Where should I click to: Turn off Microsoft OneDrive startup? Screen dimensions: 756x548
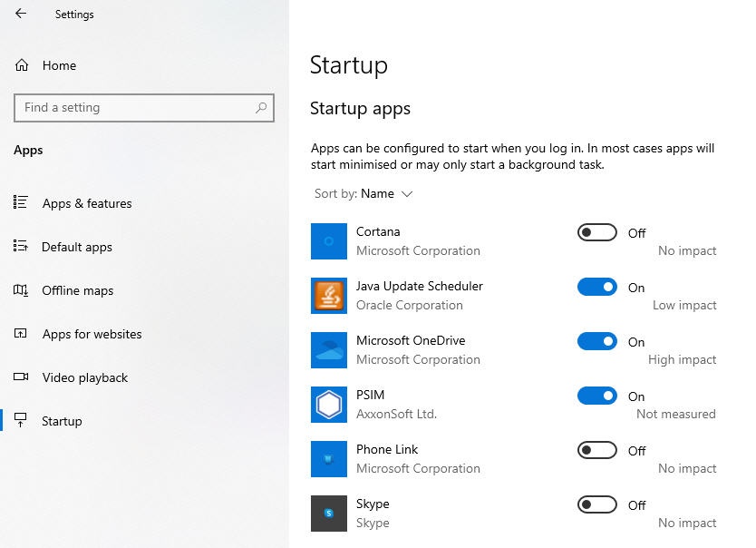(596, 342)
